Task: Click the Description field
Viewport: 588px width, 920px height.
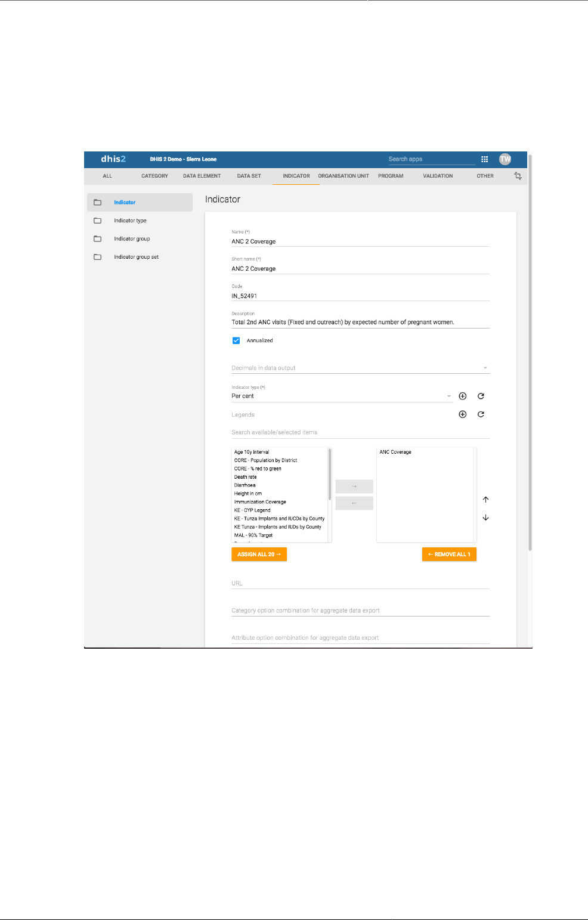Action: [x=360, y=322]
